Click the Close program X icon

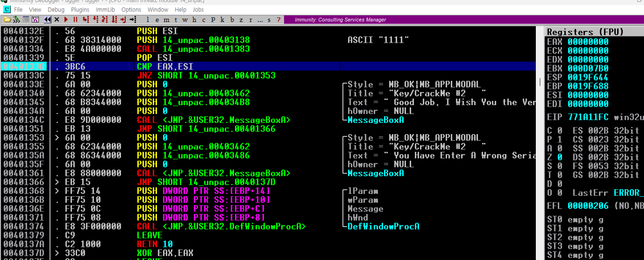pyautogui.click(x=57, y=19)
